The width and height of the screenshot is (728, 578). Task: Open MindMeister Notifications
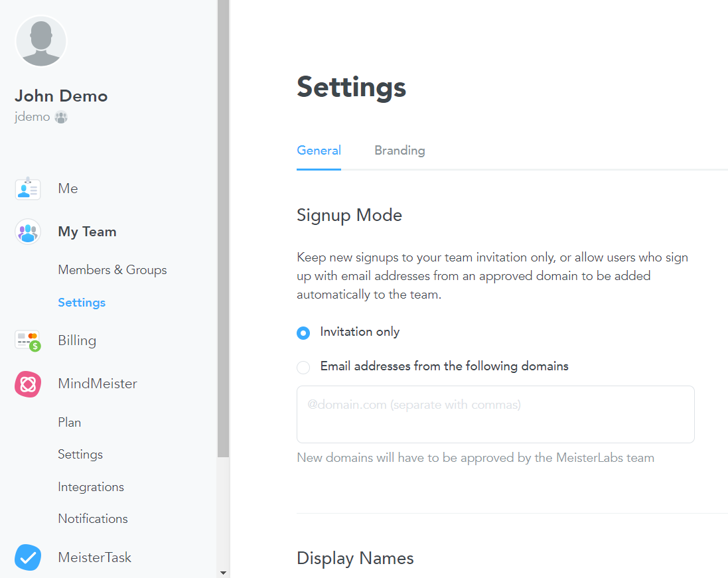click(93, 518)
